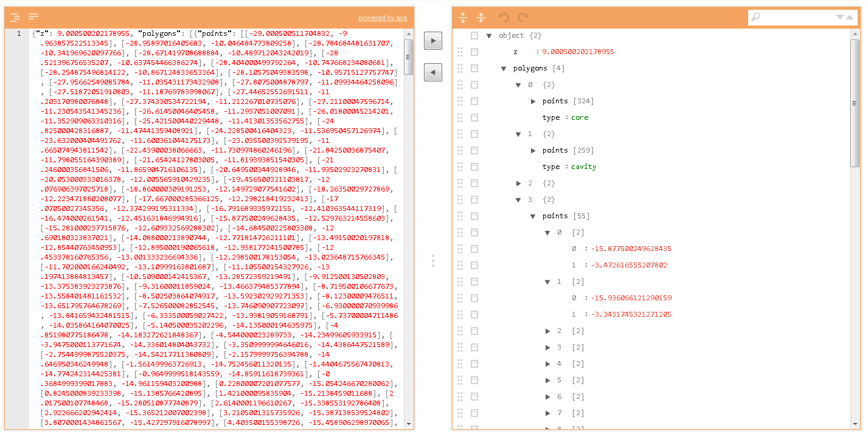
Task: Expand points [324] array
Action: pos(533,101)
